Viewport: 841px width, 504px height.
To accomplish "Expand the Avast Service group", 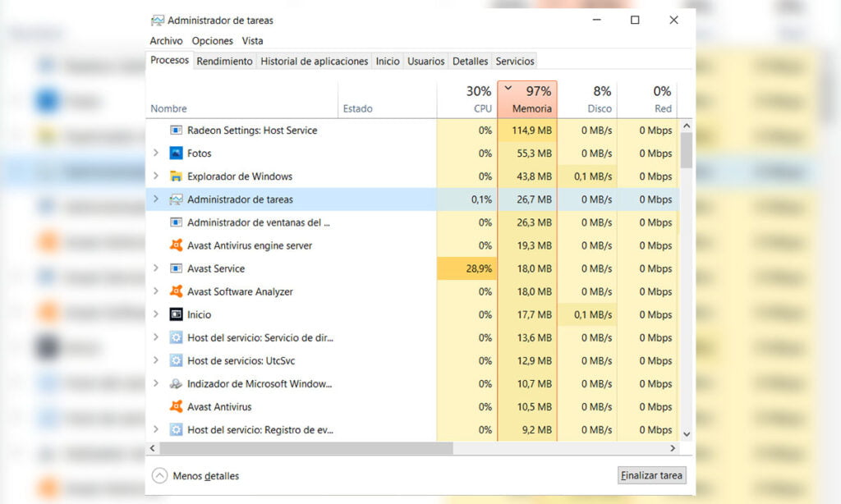I will [x=156, y=268].
